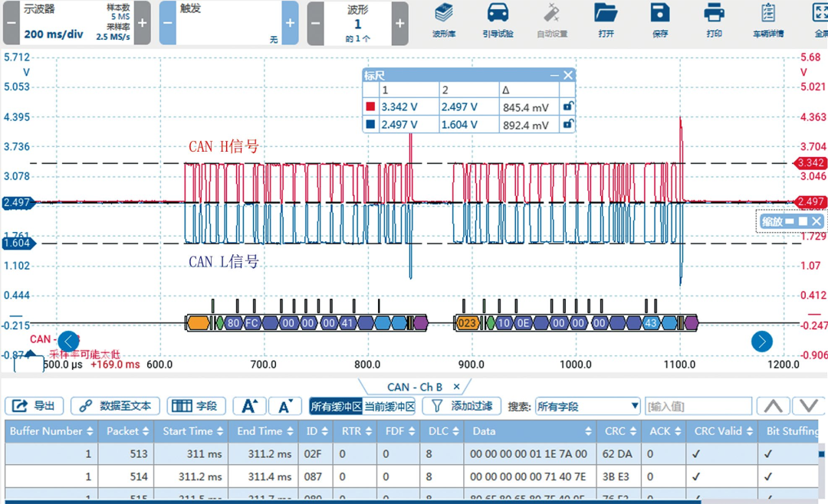This screenshot has height=504, width=828.
Task: Open the waveform library (波形库)
Action: [444, 21]
